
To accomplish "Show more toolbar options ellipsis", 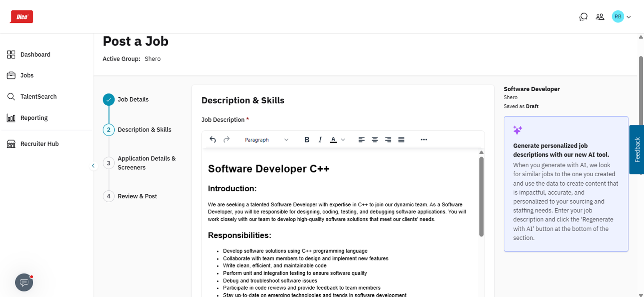I will coord(424,139).
